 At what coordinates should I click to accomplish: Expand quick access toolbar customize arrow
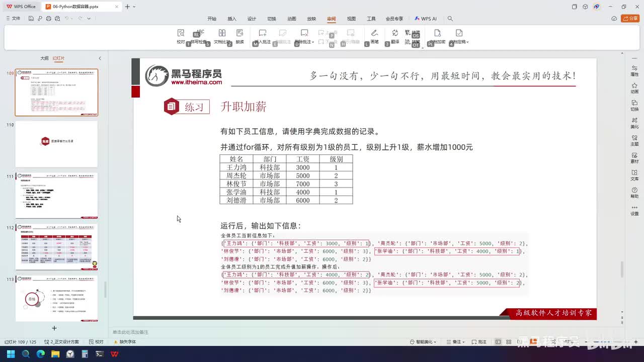click(89, 19)
